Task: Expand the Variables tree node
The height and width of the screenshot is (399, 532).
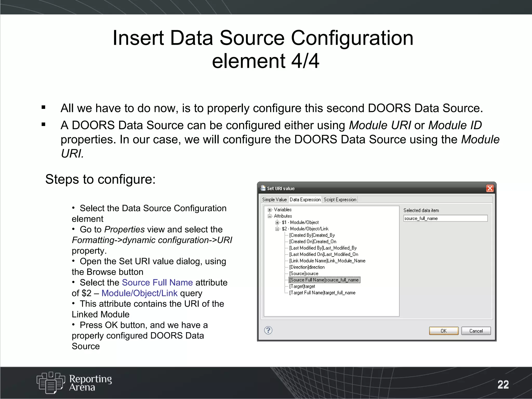Action: point(270,210)
